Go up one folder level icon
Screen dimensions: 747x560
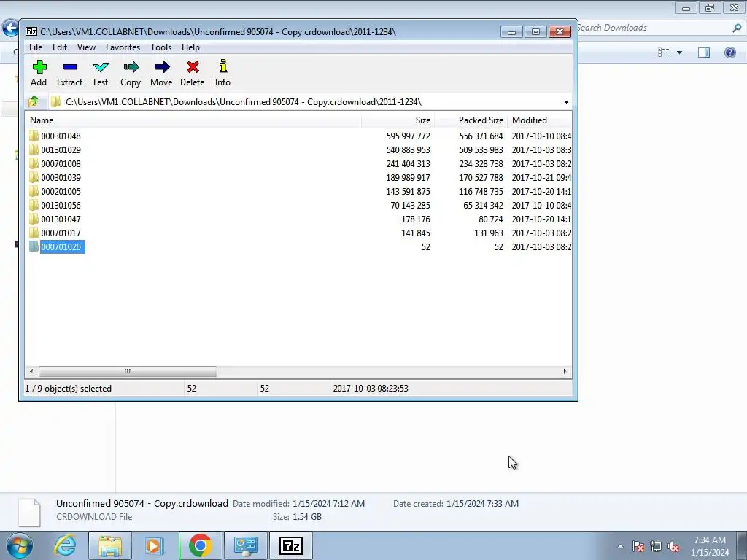click(x=34, y=101)
